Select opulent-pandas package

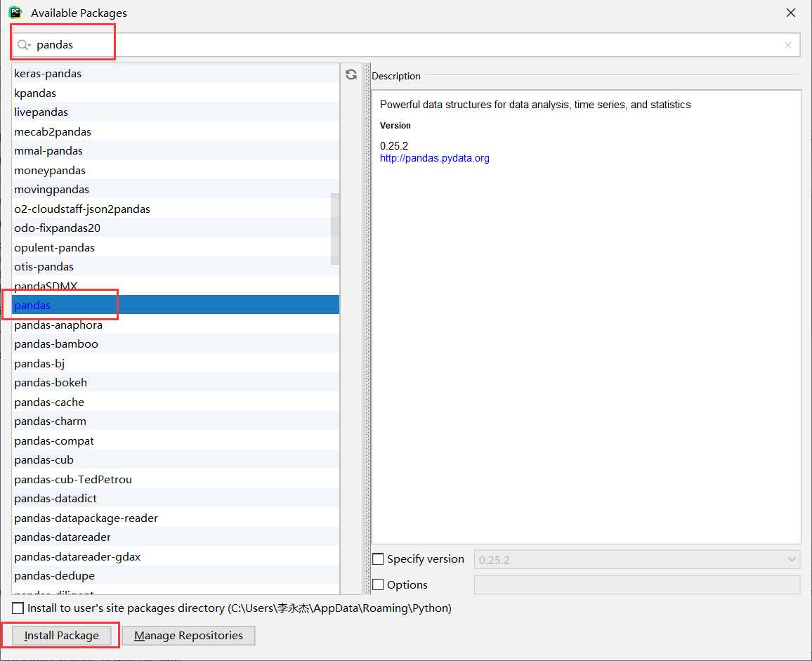pos(176,248)
